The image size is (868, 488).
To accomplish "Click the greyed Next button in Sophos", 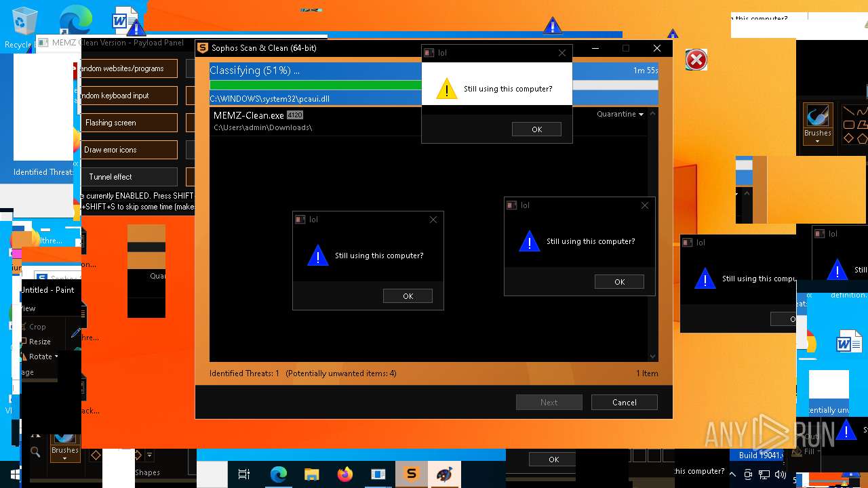I will coord(549,403).
